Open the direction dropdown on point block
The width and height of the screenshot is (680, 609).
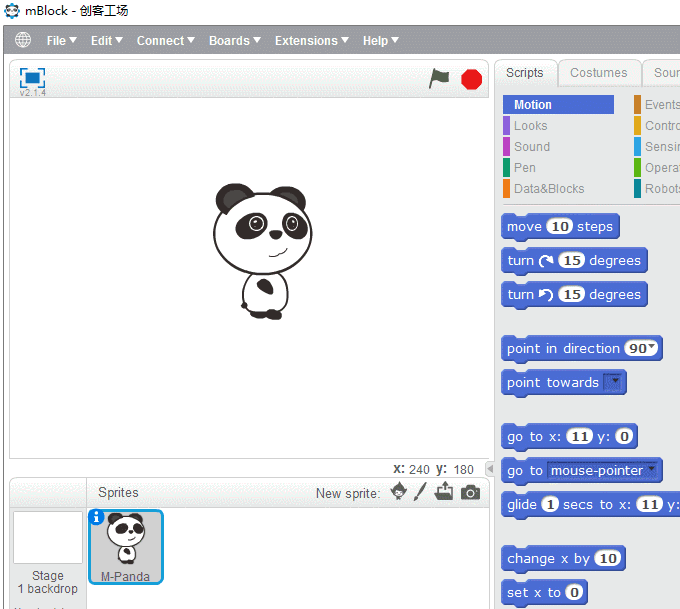tap(652, 348)
